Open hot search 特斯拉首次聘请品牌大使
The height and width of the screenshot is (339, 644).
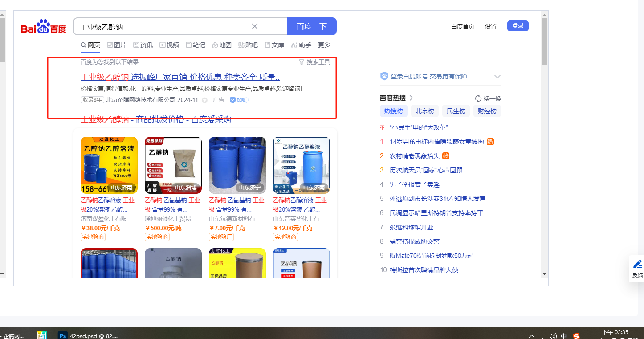(424, 270)
